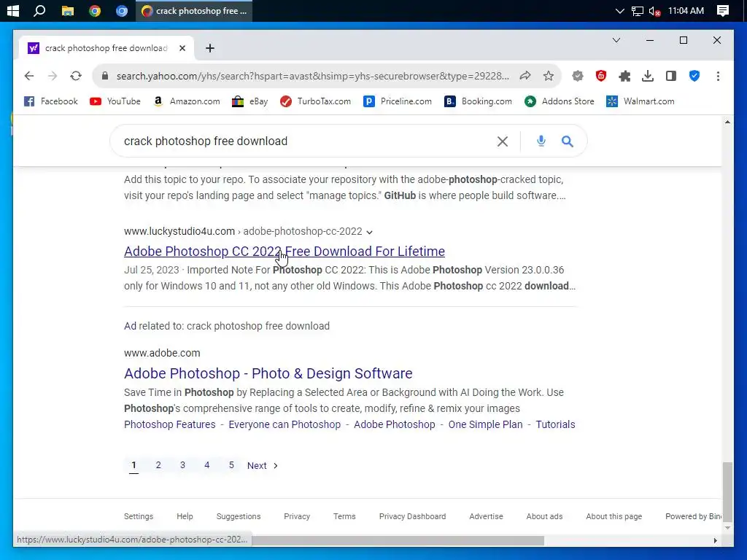Click the taskbar clock showing 11:04 AM
The height and width of the screenshot is (560, 747).
pos(686,10)
